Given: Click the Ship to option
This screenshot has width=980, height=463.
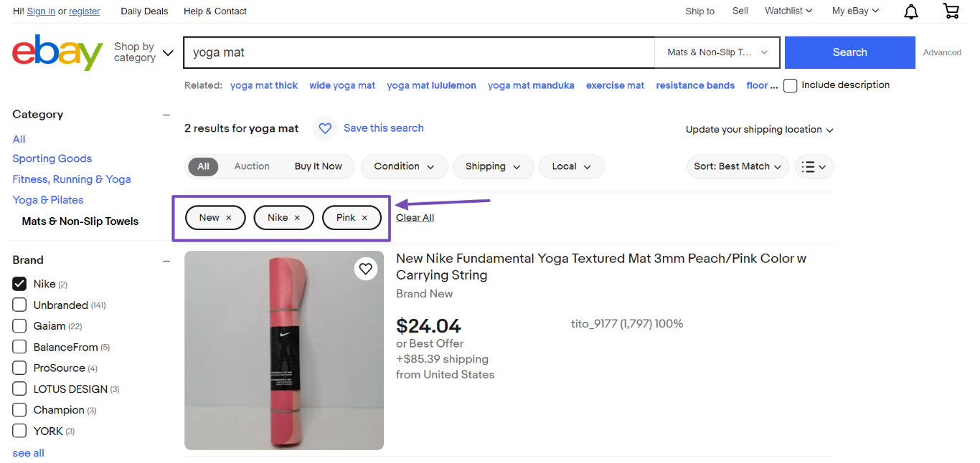Looking at the screenshot, I should [x=699, y=11].
